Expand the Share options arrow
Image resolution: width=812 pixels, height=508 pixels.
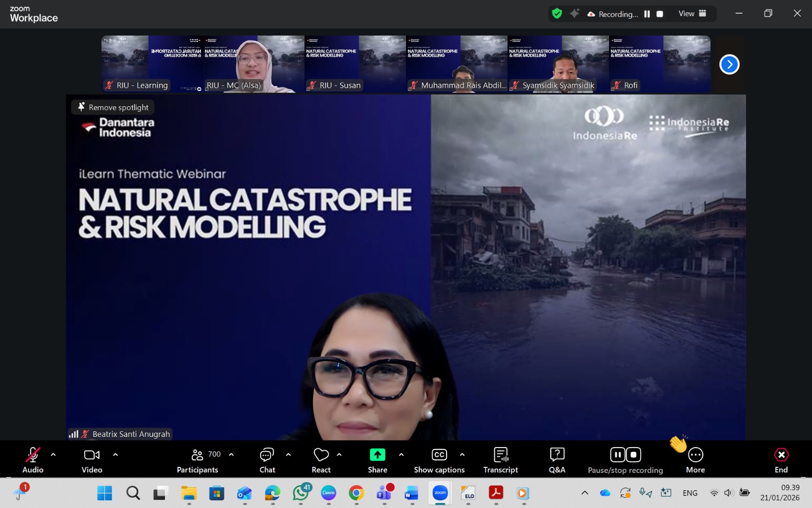click(x=401, y=455)
